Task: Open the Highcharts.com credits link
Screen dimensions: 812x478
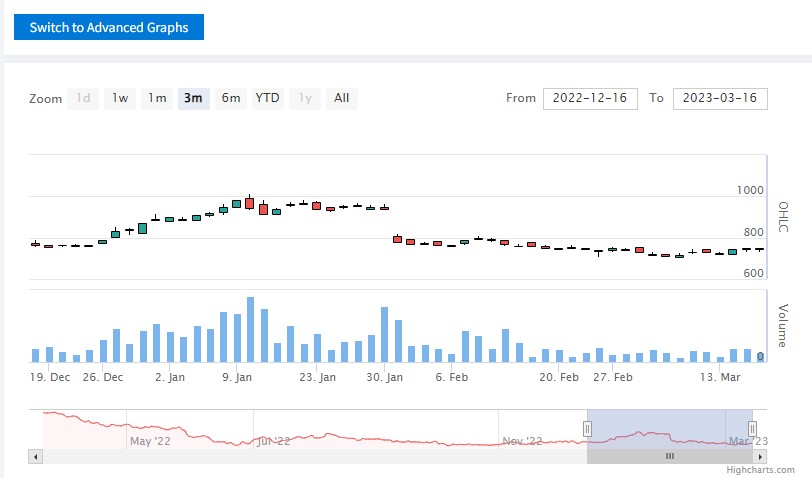Action: coord(775,468)
